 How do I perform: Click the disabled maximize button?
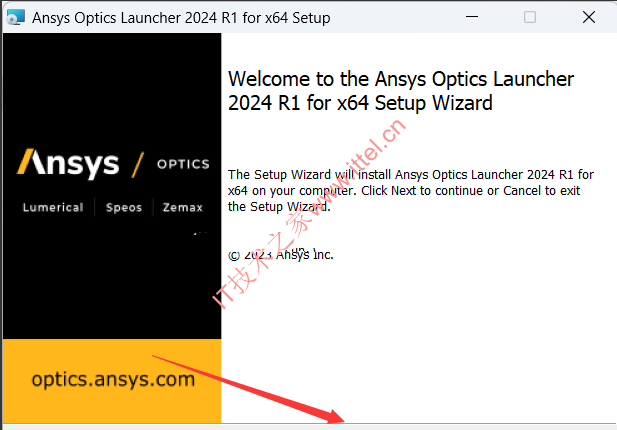[x=530, y=17]
